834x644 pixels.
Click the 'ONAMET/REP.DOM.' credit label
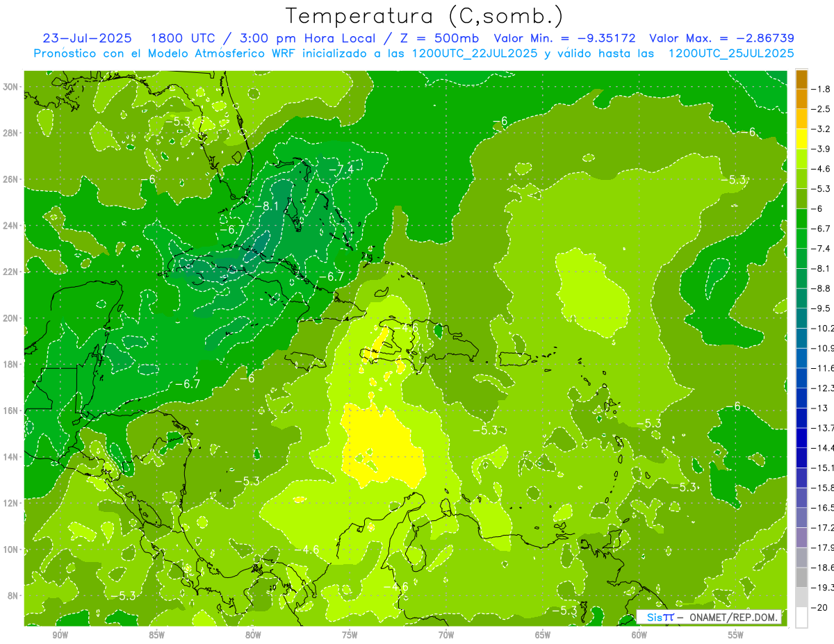click(734, 618)
